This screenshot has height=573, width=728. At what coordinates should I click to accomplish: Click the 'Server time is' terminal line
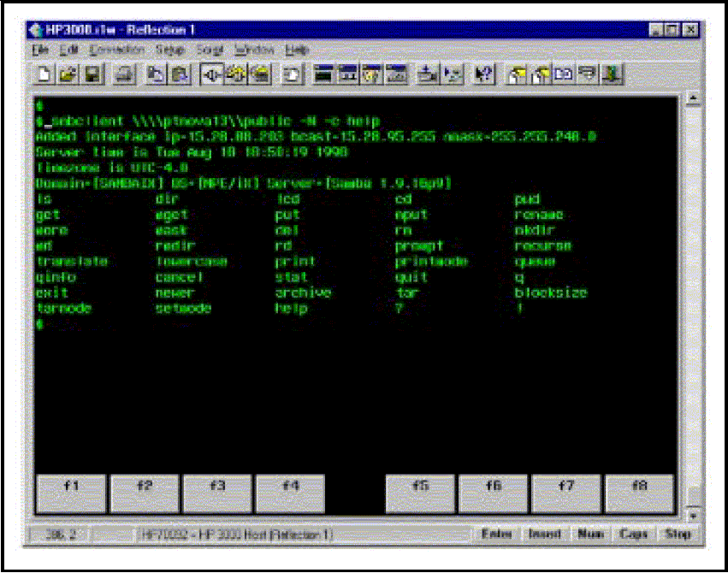(192, 152)
